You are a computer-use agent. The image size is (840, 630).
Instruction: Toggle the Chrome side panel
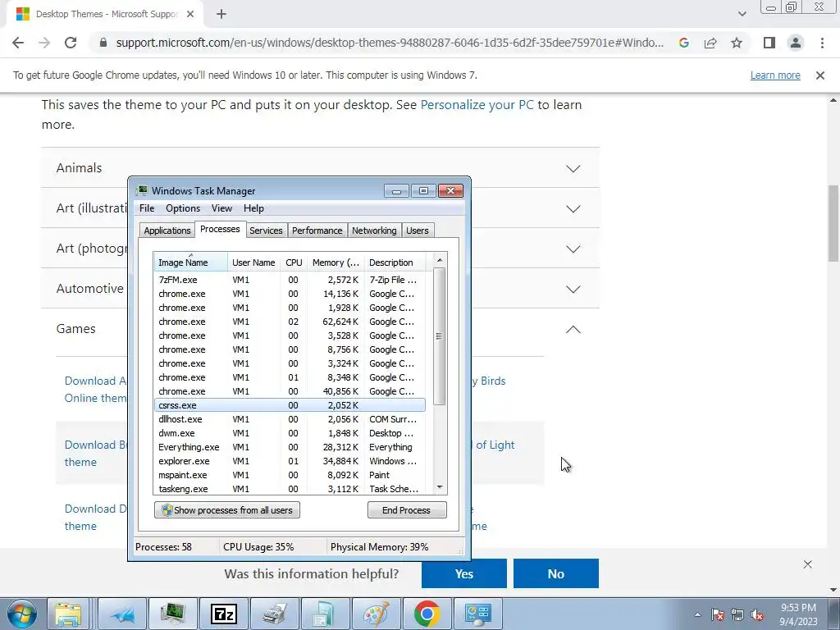tap(769, 43)
